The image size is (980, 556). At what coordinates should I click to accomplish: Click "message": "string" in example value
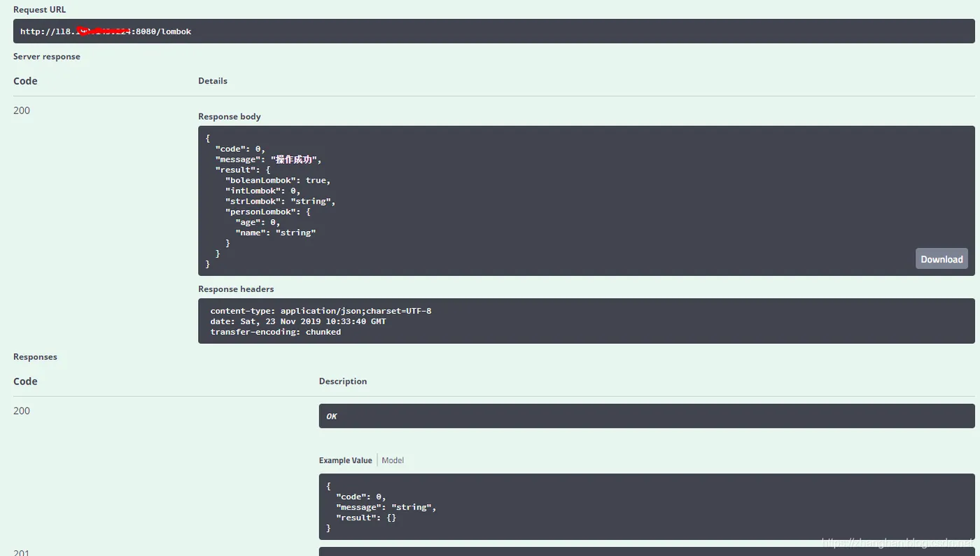tap(386, 507)
